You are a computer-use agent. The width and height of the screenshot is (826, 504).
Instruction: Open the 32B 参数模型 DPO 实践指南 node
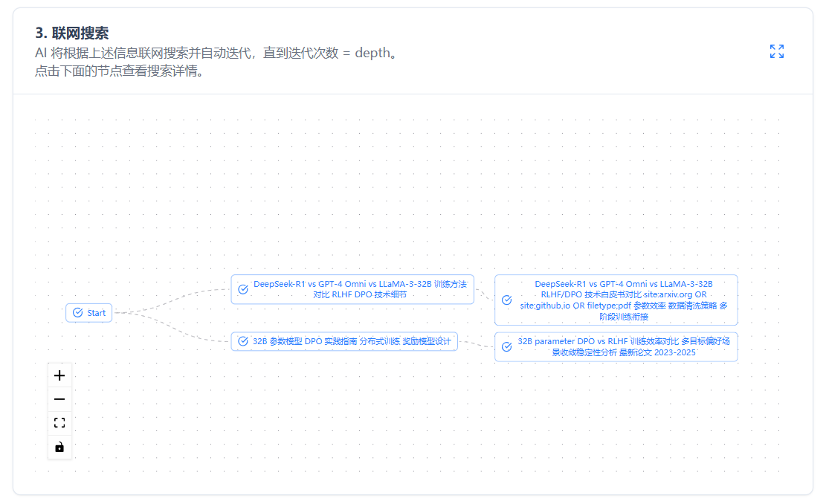352,341
